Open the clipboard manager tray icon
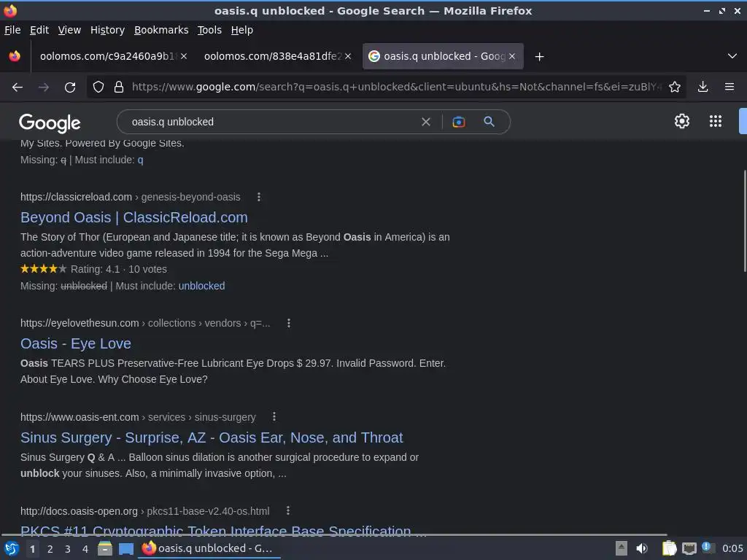 point(669,548)
